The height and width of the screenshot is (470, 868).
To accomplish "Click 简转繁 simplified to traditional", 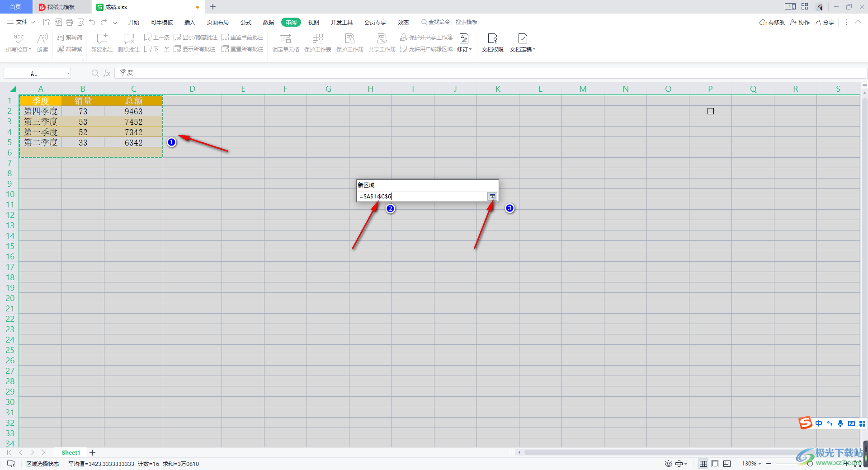I will (70, 49).
